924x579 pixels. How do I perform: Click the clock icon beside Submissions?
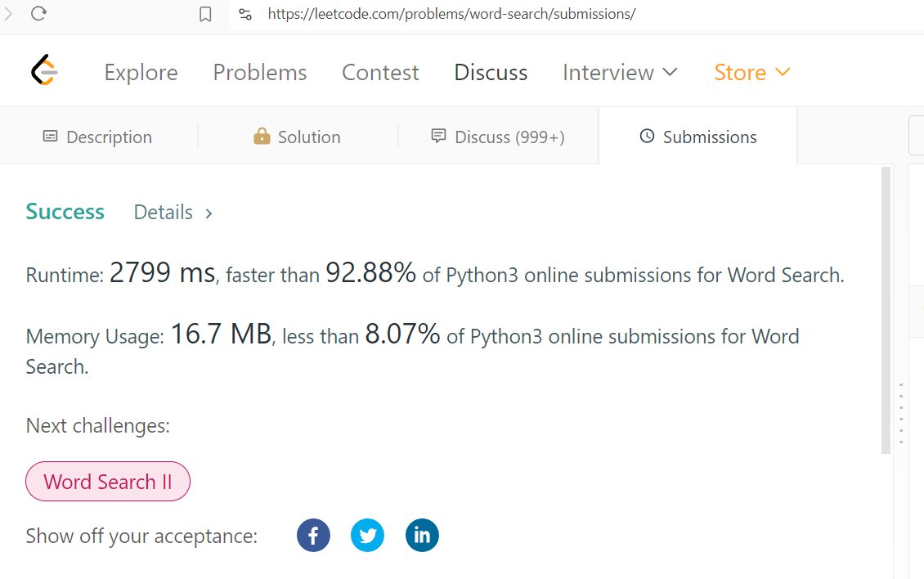point(647,137)
